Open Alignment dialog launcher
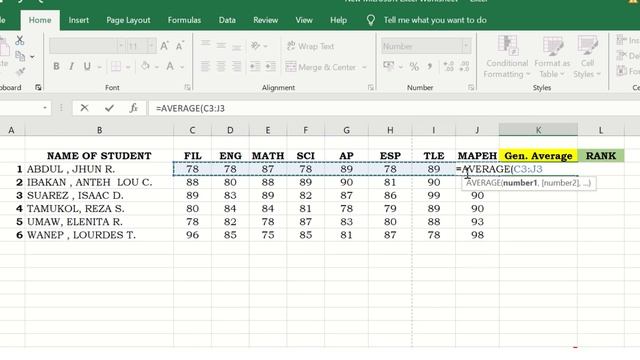Image resolution: width=640 pixels, height=360 pixels. coord(371,87)
